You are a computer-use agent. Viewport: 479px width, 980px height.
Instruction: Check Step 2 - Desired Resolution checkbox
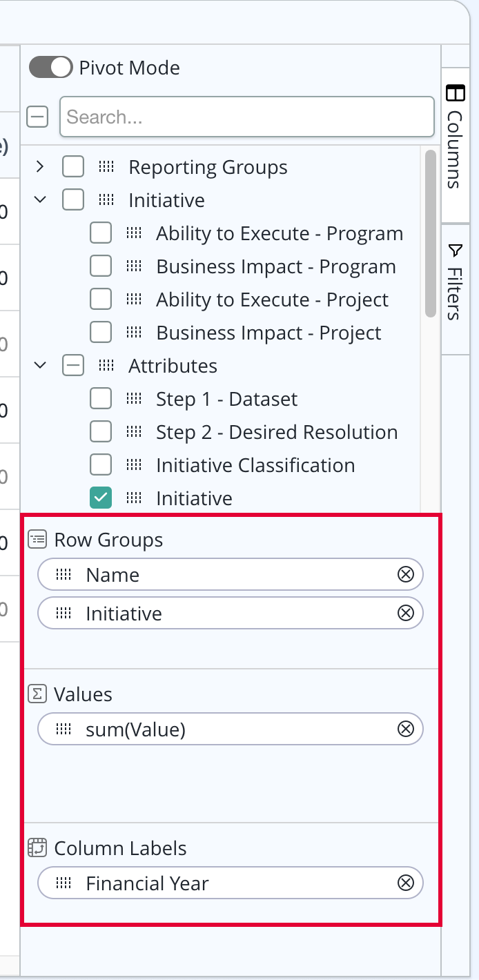[101, 432]
